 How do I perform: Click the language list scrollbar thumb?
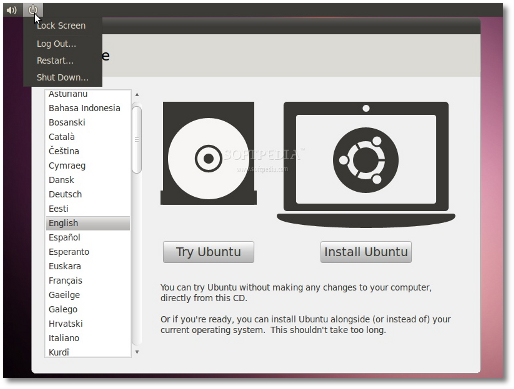point(137,139)
